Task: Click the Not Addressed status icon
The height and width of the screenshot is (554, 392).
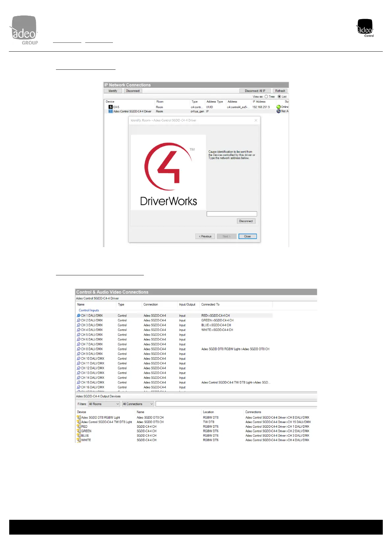Action: [278, 111]
